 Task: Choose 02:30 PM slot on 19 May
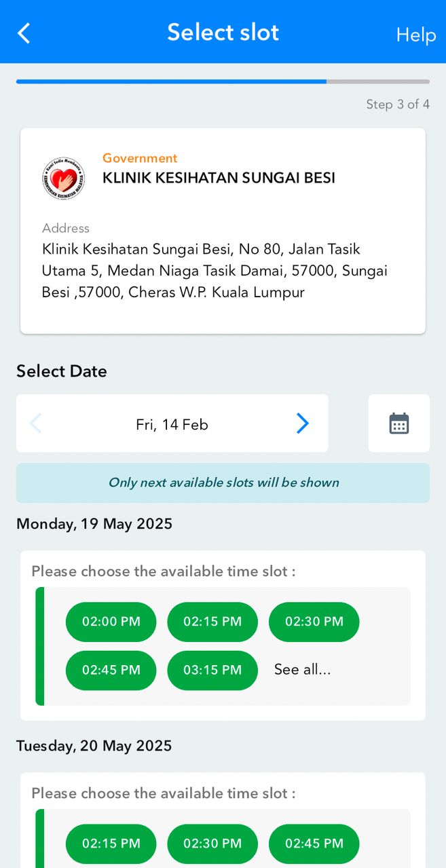[x=314, y=622]
